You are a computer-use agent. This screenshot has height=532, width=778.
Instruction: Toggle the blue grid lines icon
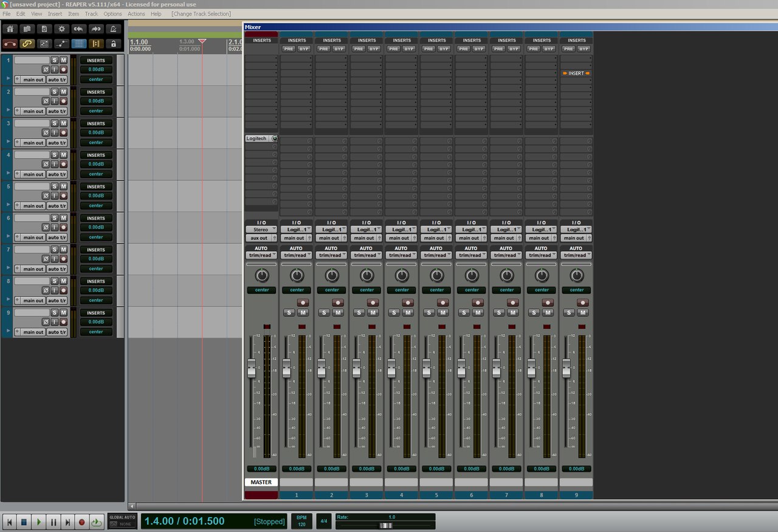[78, 44]
